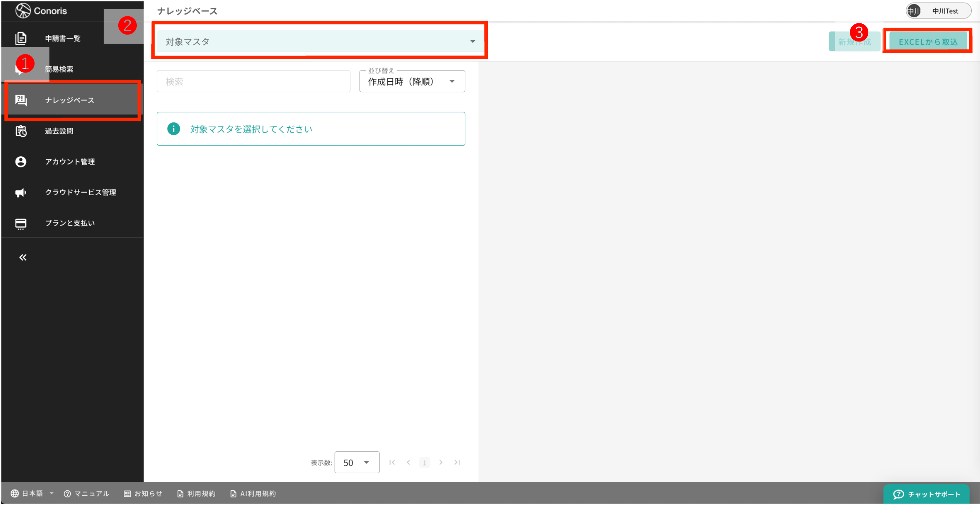980x505 pixels.
Task: Click アカウント管理 person icon
Action: click(21, 161)
